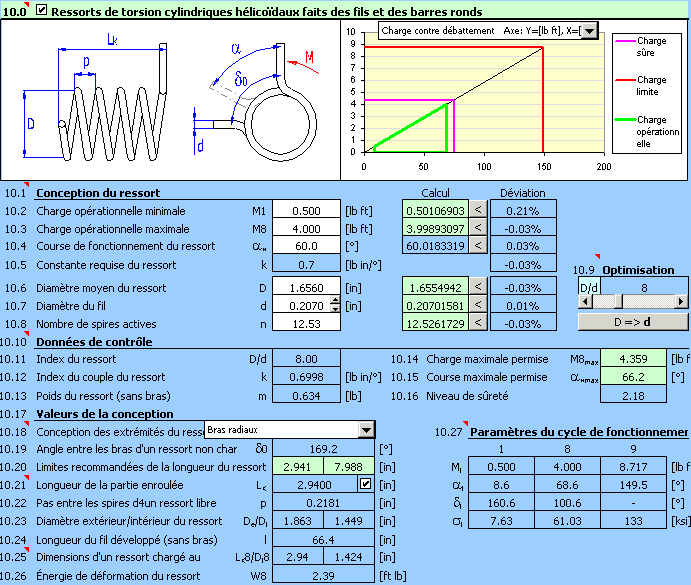Click the arm angle value 169.2

click(x=323, y=448)
